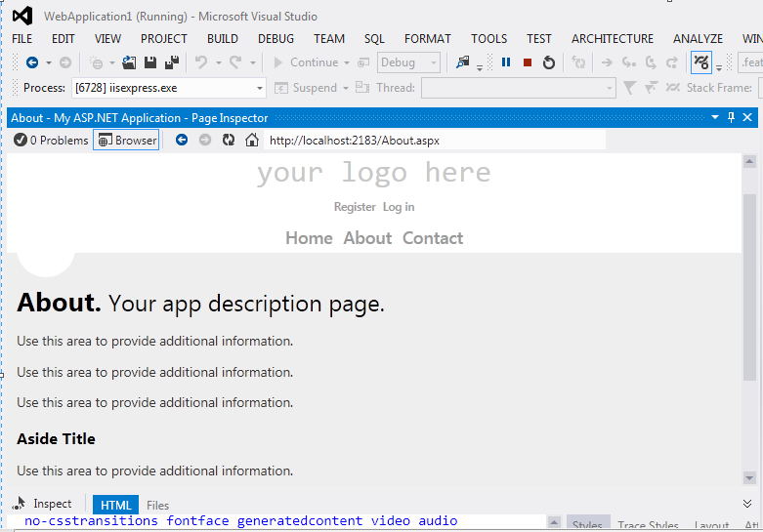The image size is (763, 532).
Task: Open the TEST menu
Action: click(x=539, y=39)
